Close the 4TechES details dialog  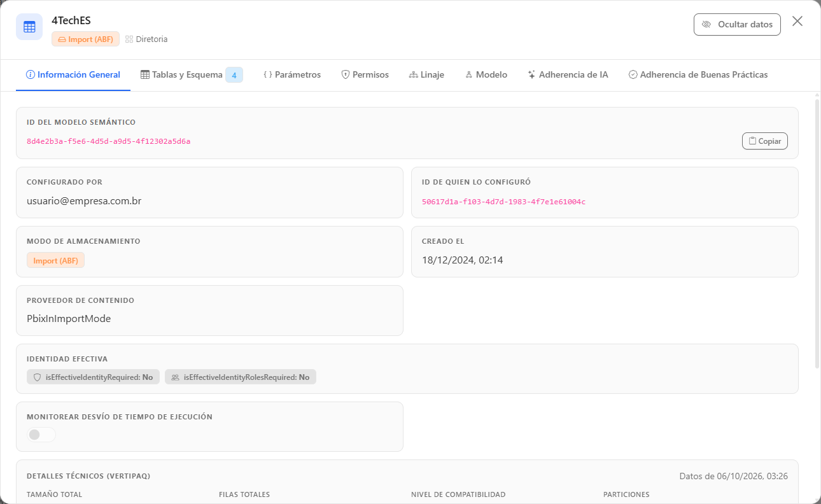coord(797,22)
